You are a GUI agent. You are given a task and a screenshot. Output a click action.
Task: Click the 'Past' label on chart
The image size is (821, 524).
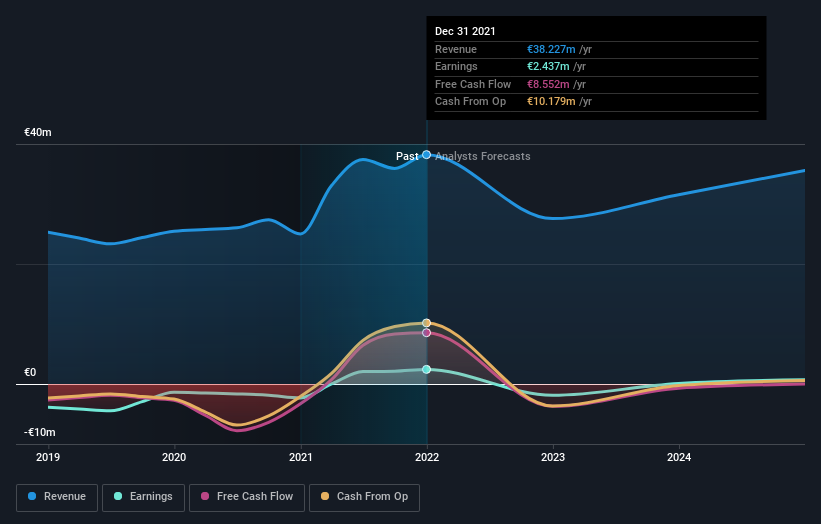click(x=407, y=156)
